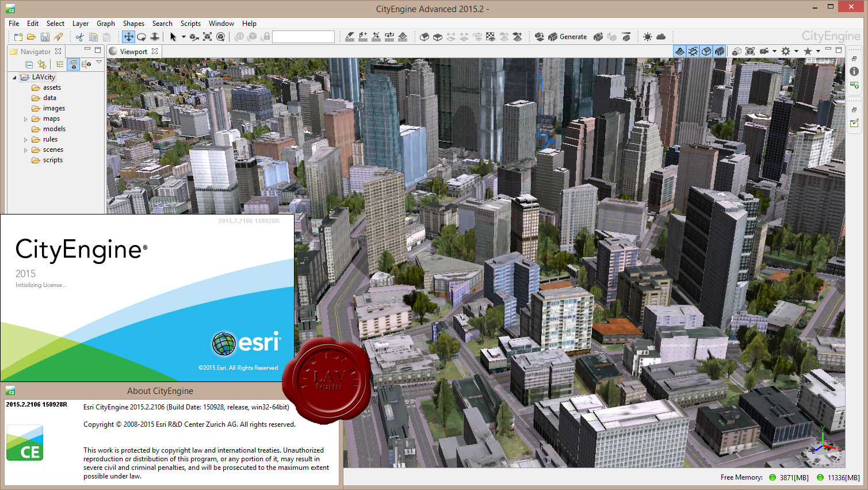This screenshot has height=490, width=868.
Task: Open camera bookmarks dropdown in Viewport
Action: [x=774, y=52]
